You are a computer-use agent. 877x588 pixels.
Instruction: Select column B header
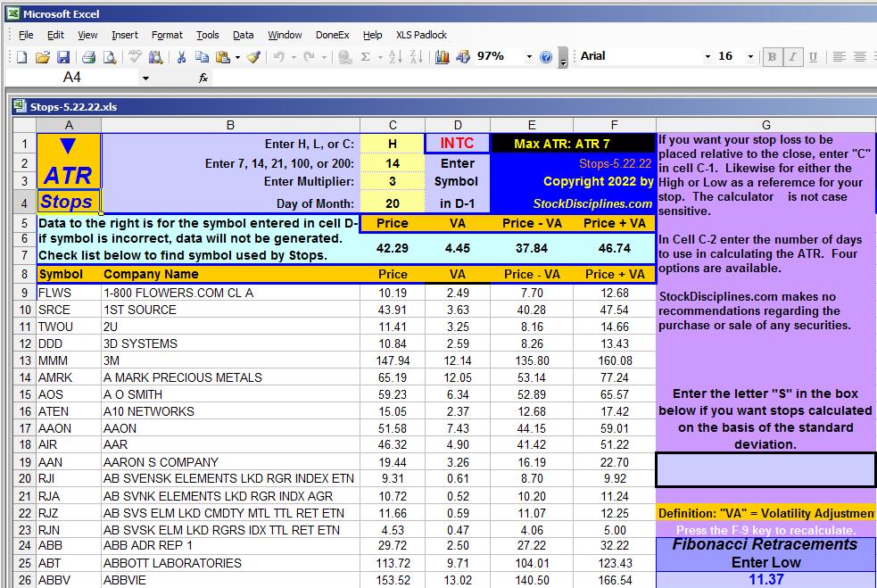click(x=230, y=125)
